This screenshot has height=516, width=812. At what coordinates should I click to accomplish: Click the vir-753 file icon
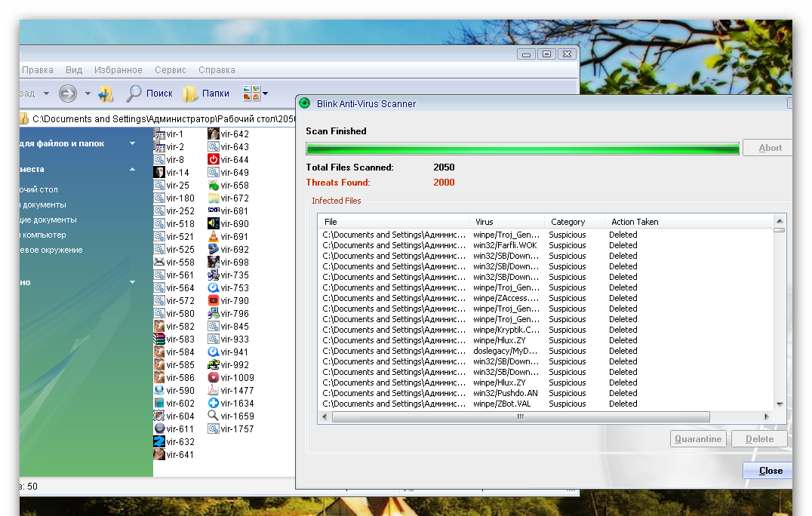point(213,287)
